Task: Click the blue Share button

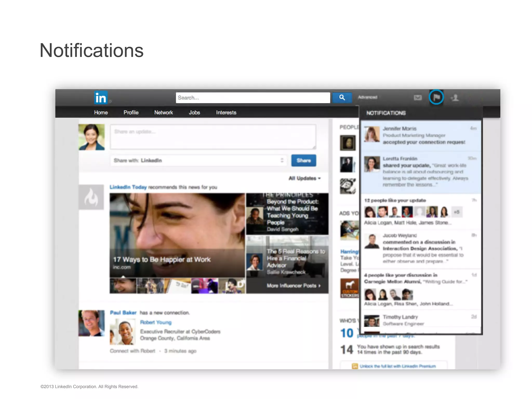Action: (x=304, y=160)
